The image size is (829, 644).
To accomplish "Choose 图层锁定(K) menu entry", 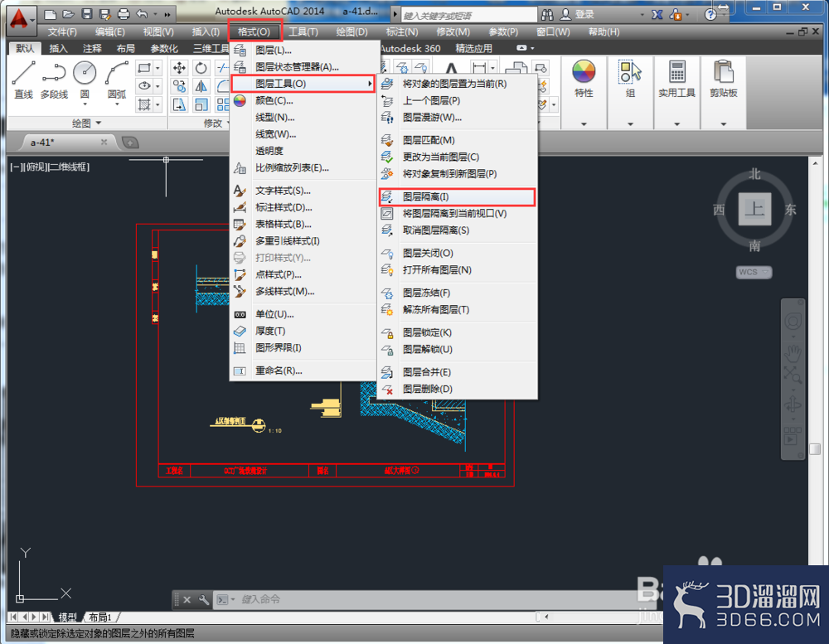I will (458, 332).
